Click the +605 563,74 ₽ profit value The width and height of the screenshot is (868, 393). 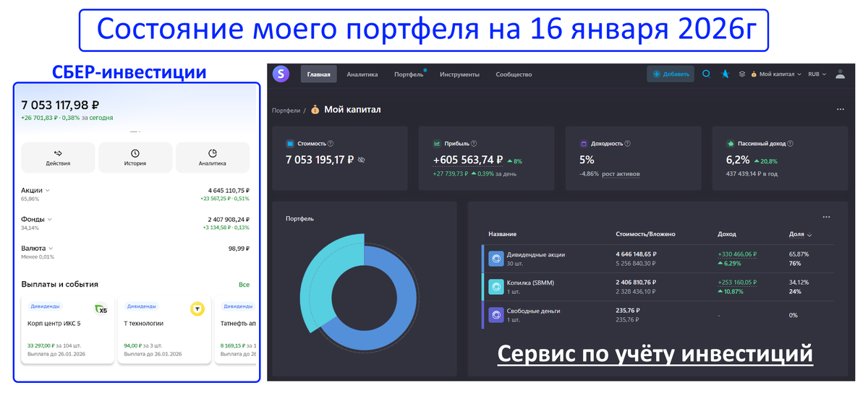[468, 160]
